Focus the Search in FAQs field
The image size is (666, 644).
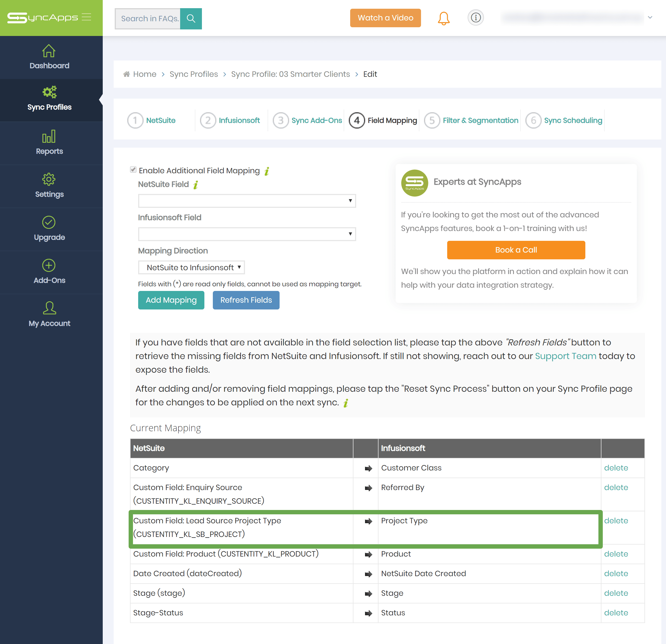(148, 19)
